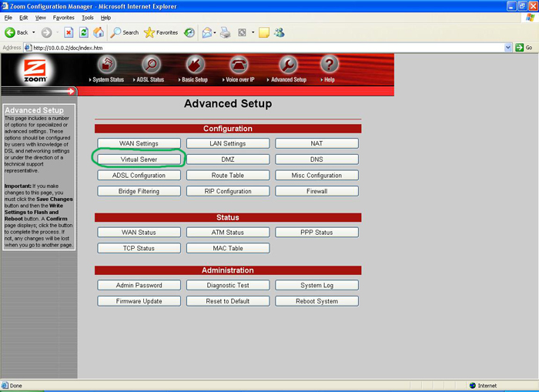The image size is (539, 392).
Task: Click the NAT button
Action: (316, 143)
